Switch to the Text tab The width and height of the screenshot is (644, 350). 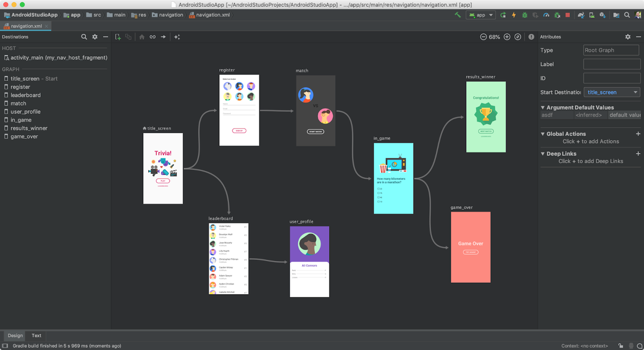point(36,336)
